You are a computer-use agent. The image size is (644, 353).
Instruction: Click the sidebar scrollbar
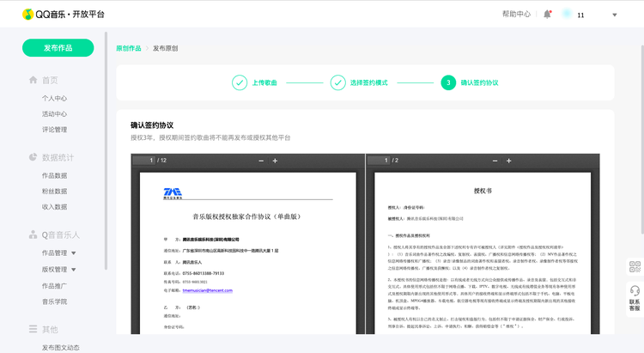(x=106, y=150)
